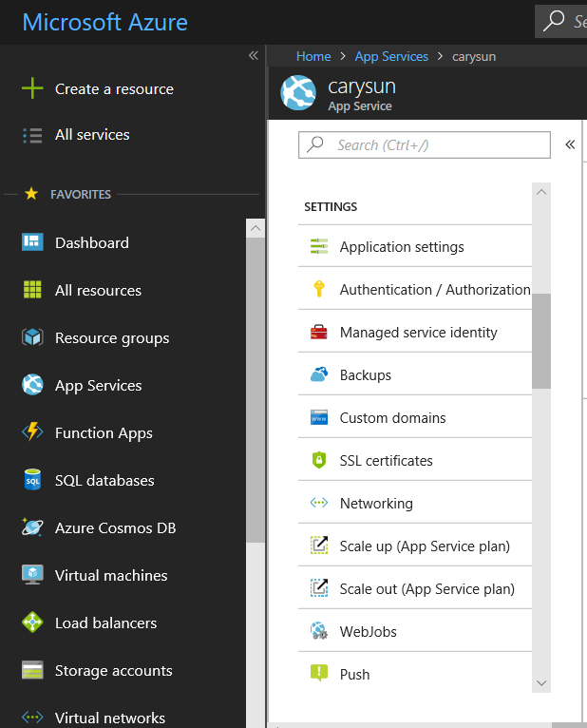Select Backups menu item
587x728 pixels.
tap(415, 374)
